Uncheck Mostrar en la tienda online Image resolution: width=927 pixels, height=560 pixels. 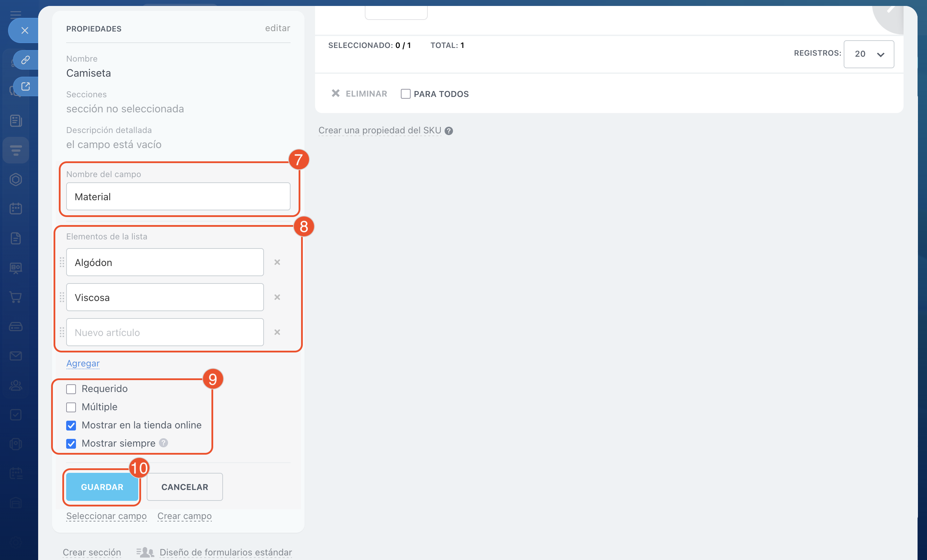point(71,425)
